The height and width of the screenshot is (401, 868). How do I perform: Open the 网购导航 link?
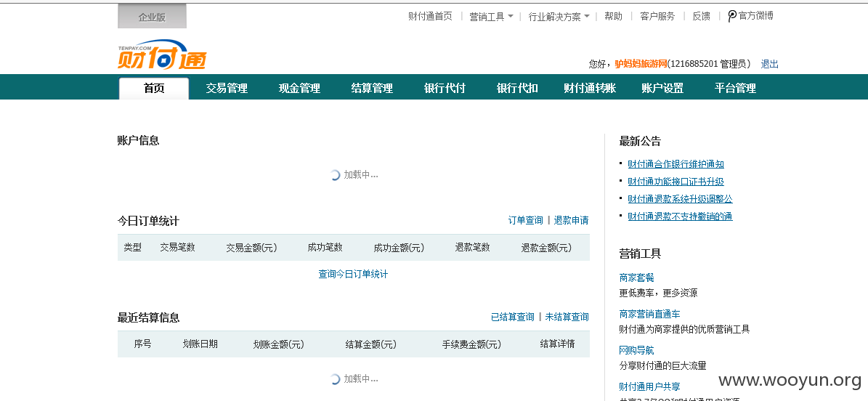[636, 350]
